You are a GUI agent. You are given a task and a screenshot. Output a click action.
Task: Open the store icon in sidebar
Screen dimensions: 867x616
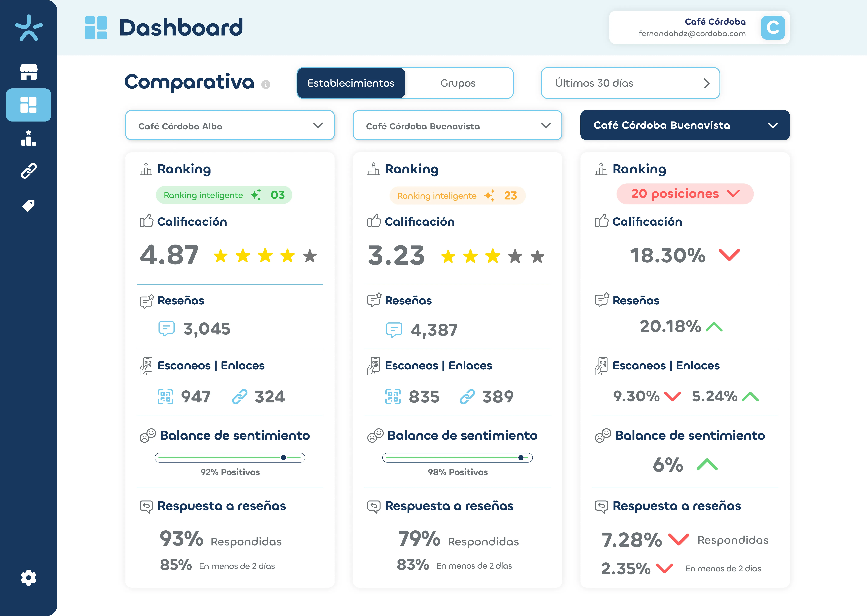[x=28, y=72]
